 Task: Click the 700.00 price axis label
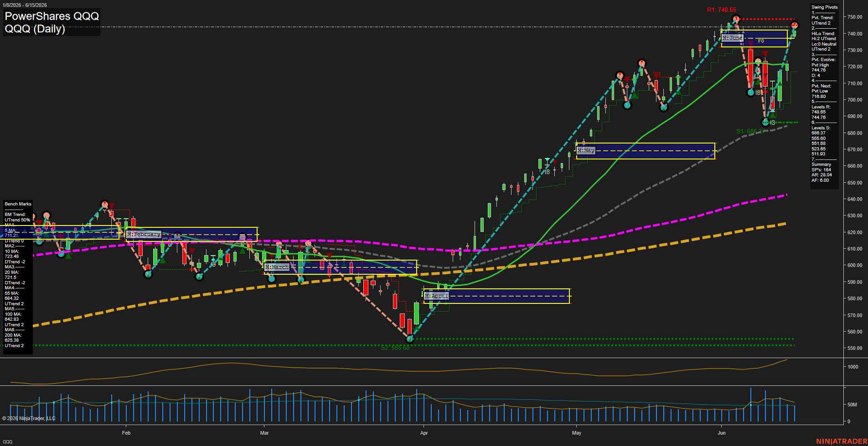855,100
